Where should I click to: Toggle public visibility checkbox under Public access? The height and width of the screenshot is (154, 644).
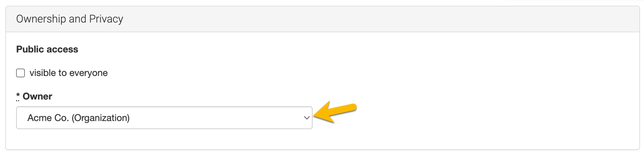pyautogui.click(x=20, y=73)
